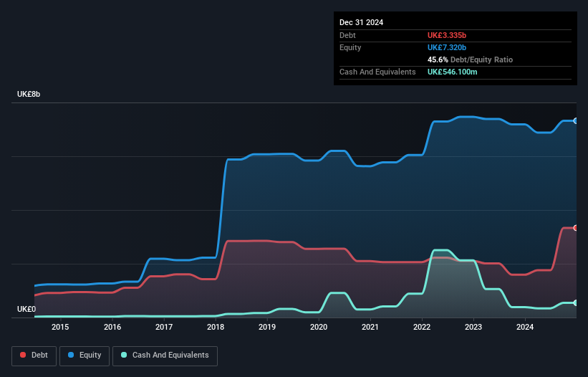Click the UK£546.100m cash value
The image size is (588, 377).
[452, 72]
